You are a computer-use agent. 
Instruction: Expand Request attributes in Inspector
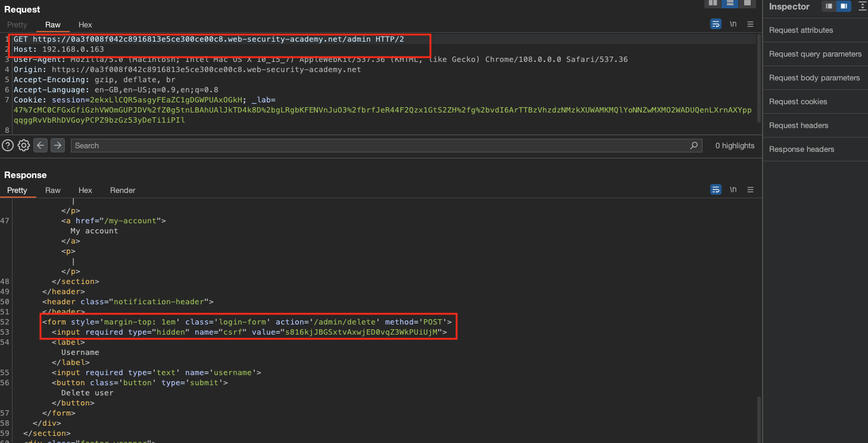[801, 30]
